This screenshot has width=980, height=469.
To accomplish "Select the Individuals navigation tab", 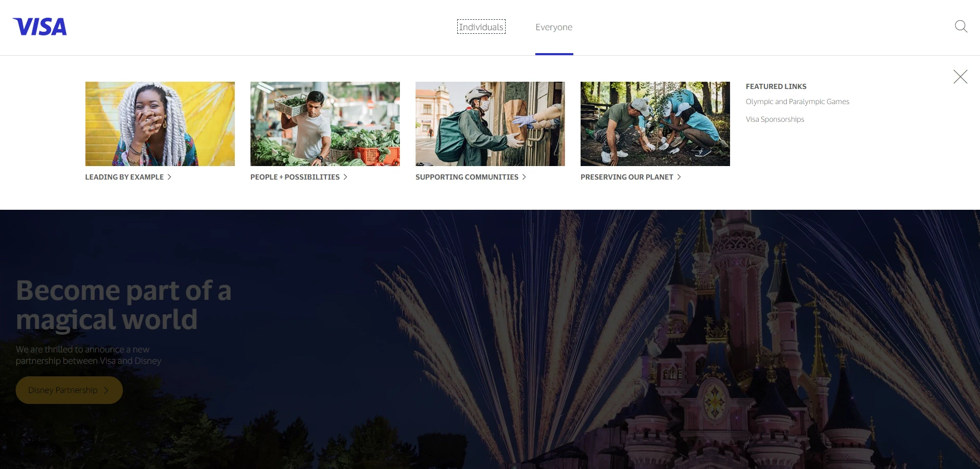I will [x=481, y=27].
